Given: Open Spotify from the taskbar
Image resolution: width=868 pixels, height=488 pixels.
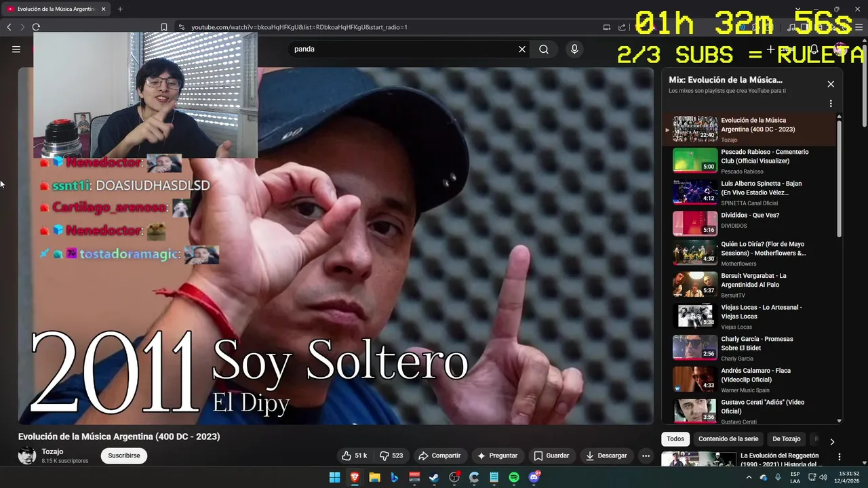Looking at the screenshot, I should tap(514, 478).
